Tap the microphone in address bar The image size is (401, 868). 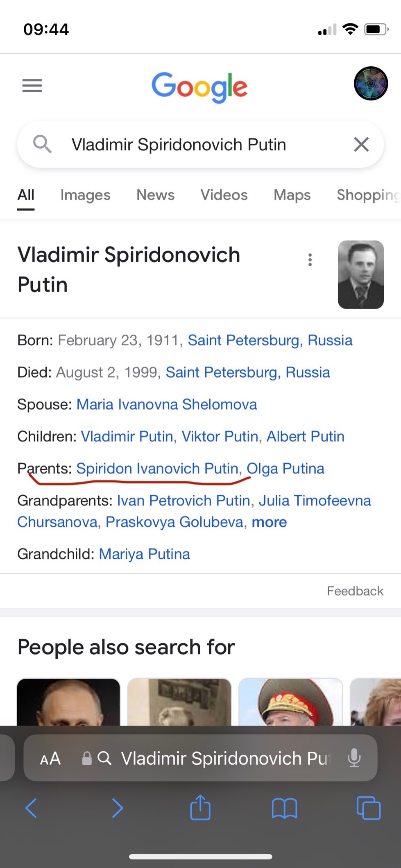(354, 758)
